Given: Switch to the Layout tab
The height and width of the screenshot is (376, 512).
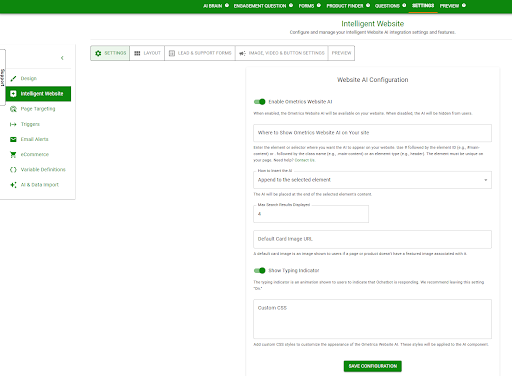Looking at the screenshot, I should pos(147,53).
